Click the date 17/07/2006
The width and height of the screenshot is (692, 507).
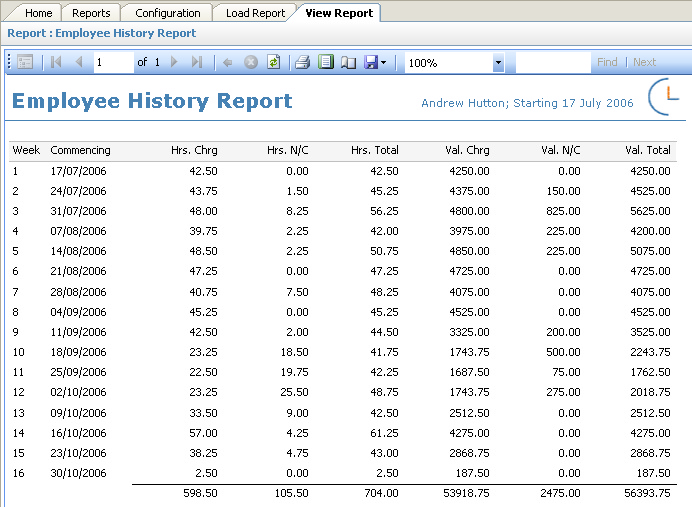(78, 171)
